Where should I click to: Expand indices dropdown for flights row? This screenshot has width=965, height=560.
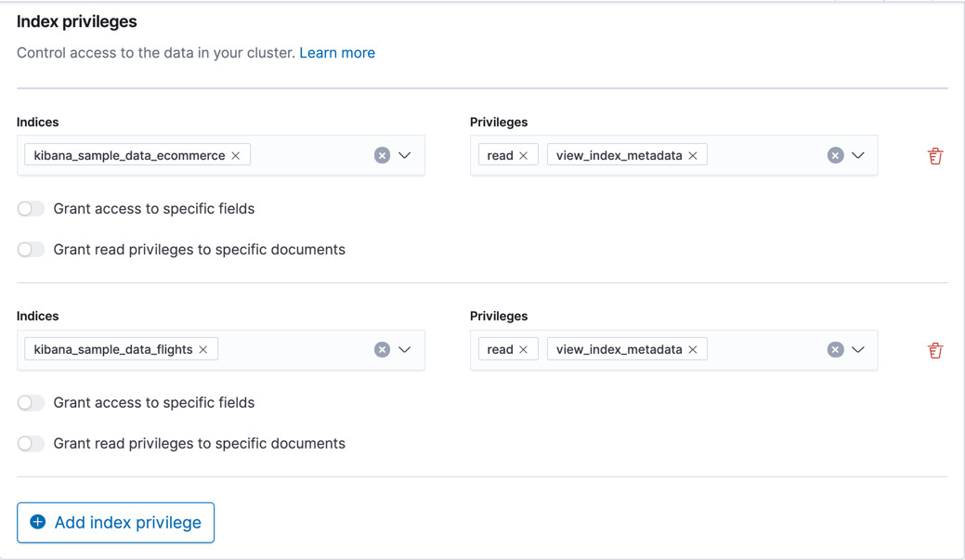point(405,349)
